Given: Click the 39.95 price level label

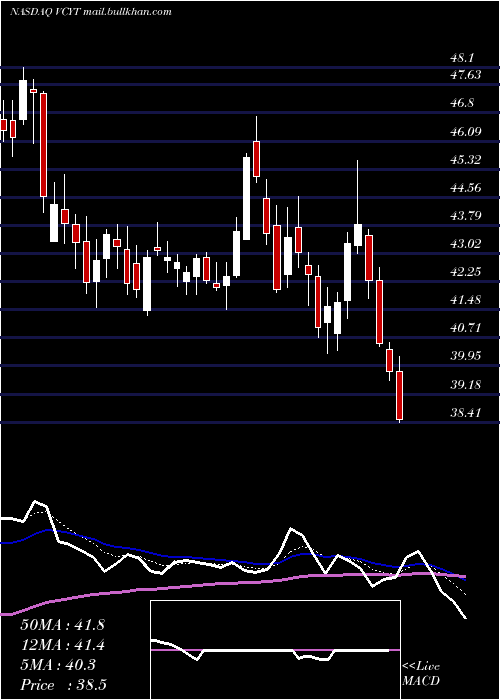Looking at the screenshot, I should [465, 356].
